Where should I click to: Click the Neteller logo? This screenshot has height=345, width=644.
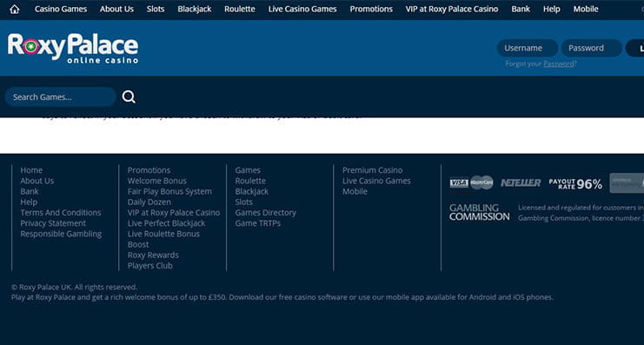(x=521, y=183)
